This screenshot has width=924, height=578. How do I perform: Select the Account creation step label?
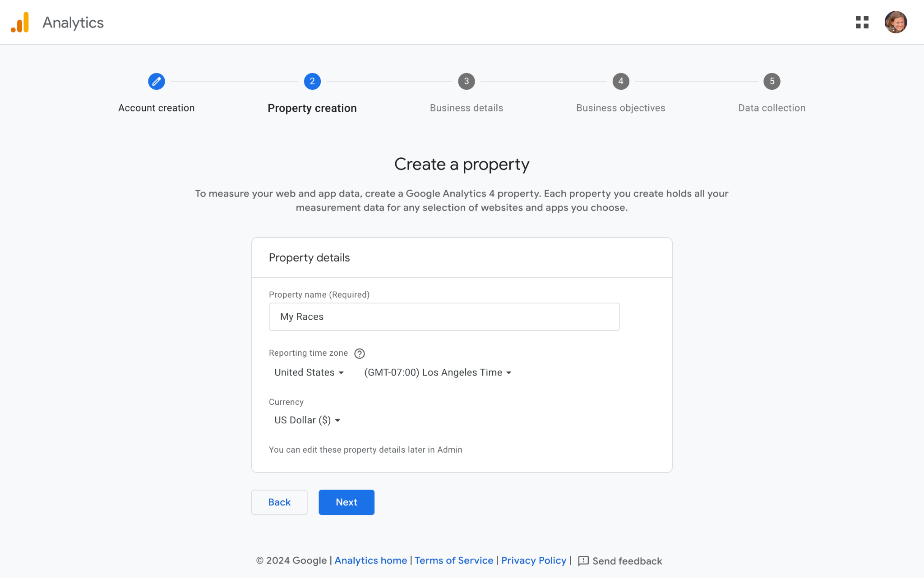156,108
